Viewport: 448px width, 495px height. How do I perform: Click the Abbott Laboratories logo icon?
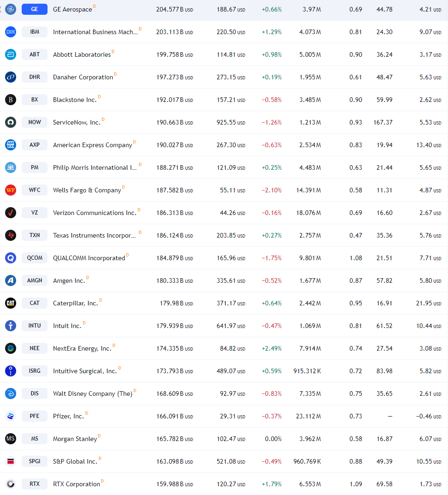[x=11, y=54]
